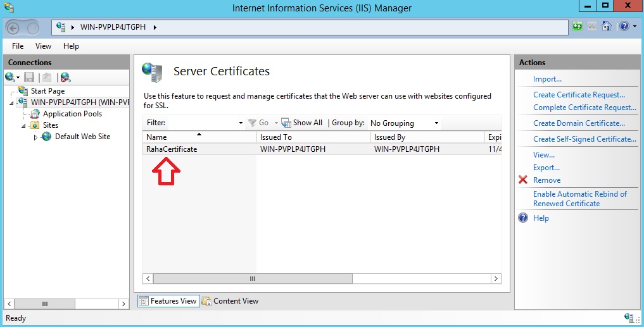This screenshot has height=327, width=644.
Task: Click the Create New Connection globe icon
Action: pyautogui.click(x=10, y=77)
